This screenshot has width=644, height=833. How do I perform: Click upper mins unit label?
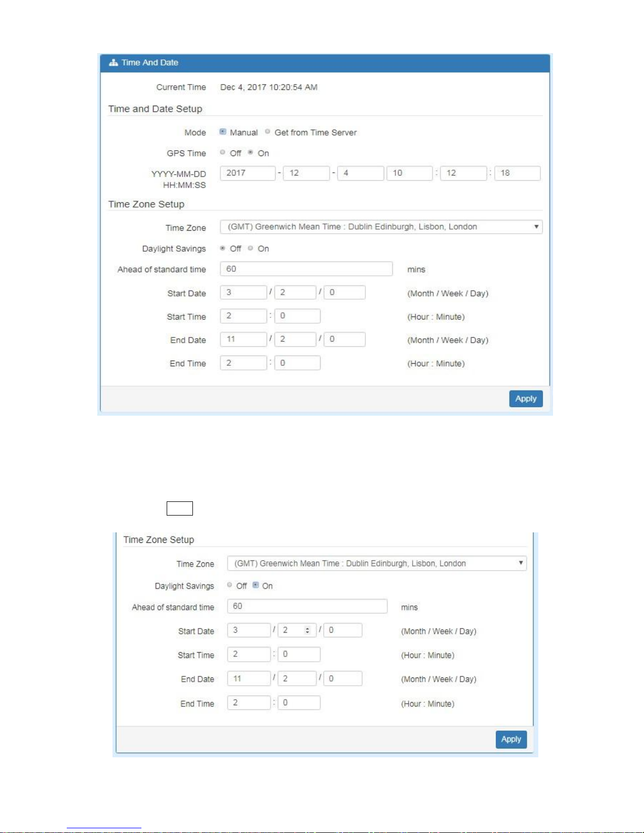coord(416,270)
